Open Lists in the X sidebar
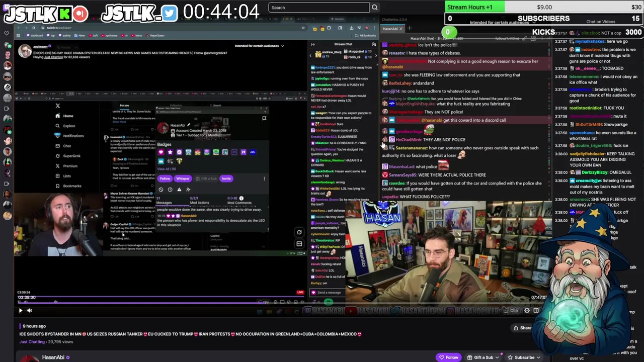The image size is (644, 362). 63,176
